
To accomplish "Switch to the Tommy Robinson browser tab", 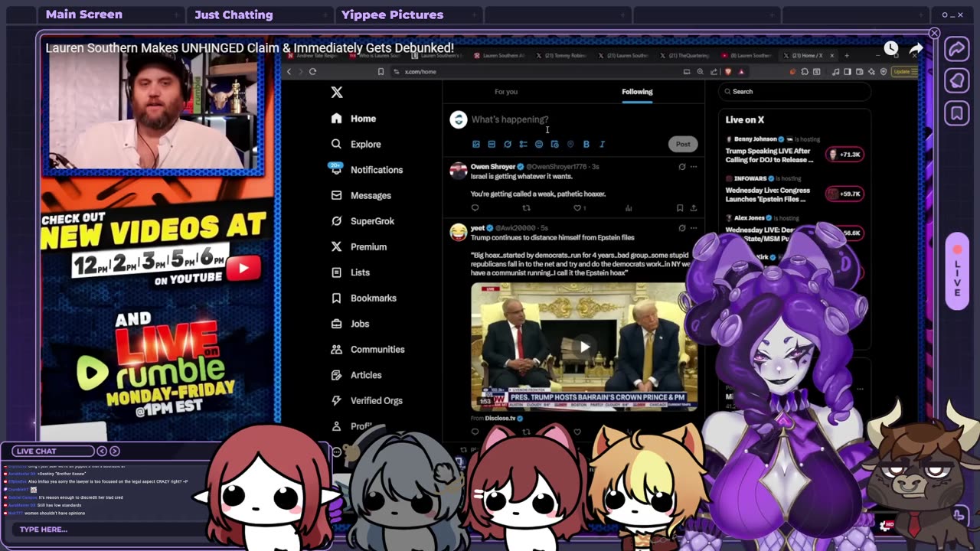I will tap(562, 56).
